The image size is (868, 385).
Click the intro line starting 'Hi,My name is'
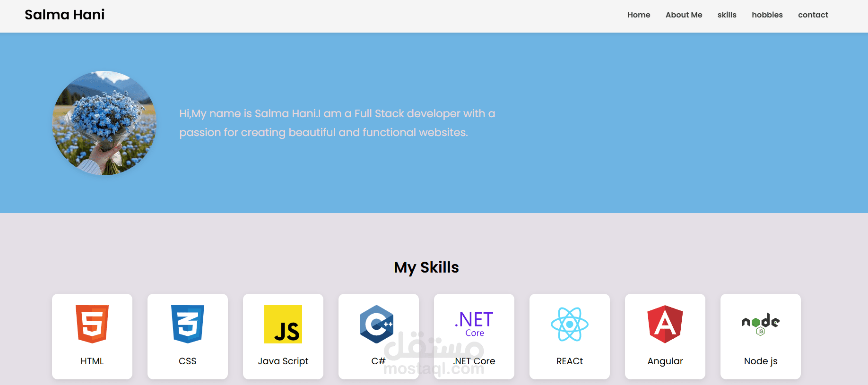point(337,113)
